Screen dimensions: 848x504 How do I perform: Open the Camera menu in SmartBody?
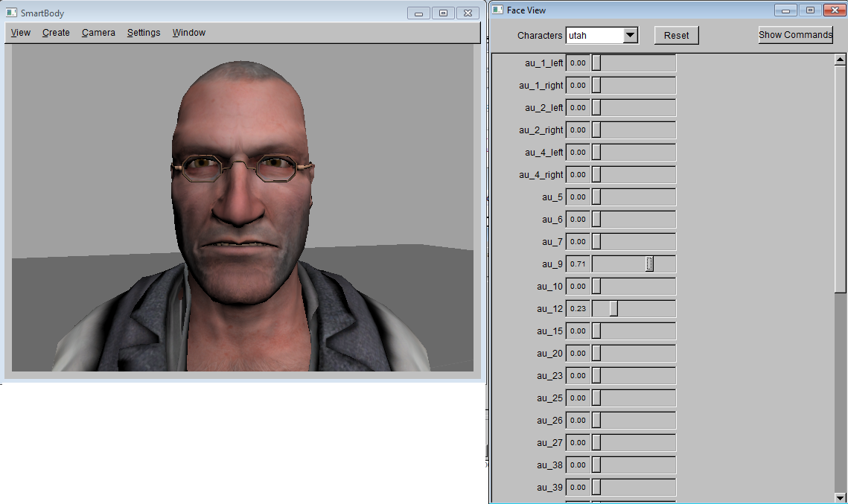[x=98, y=33]
